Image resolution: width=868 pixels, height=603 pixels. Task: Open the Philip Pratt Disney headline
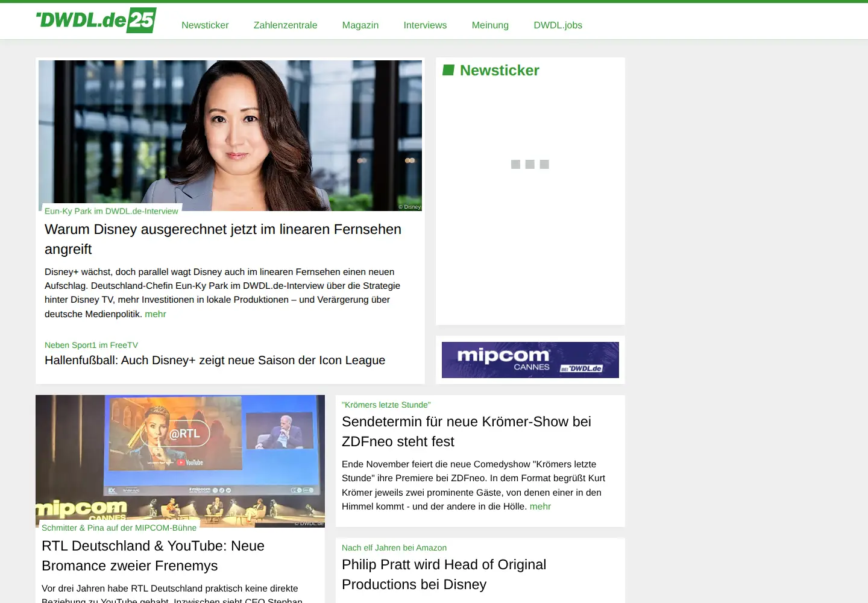coord(444,575)
